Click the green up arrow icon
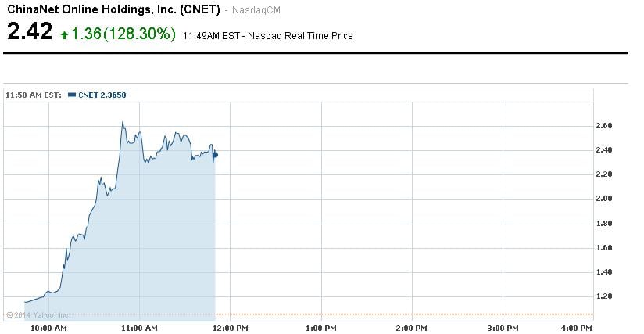The image size is (644, 334). tap(64, 35)
